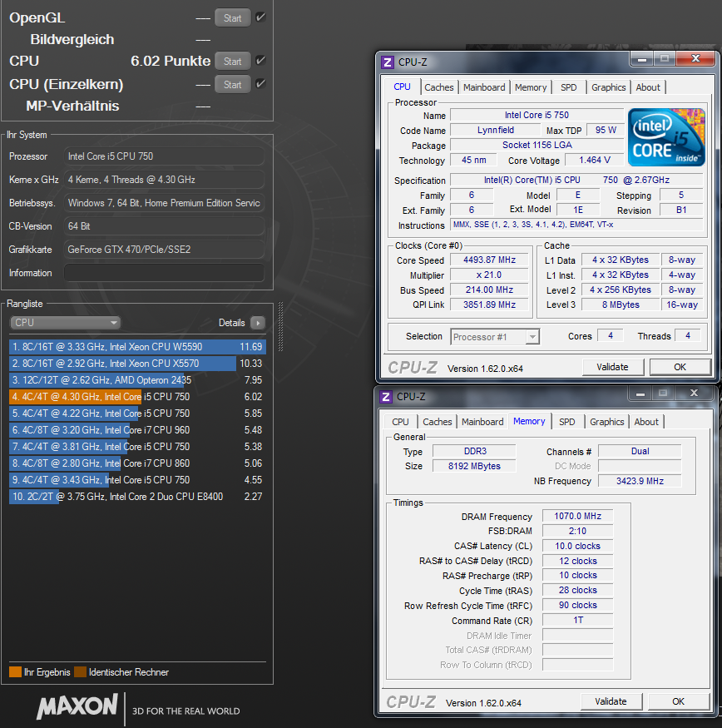The width and height of the screenshot is (722, 728).
Task: Click the brown Identischer Rechner legend swatch
Action: point(81,671)
